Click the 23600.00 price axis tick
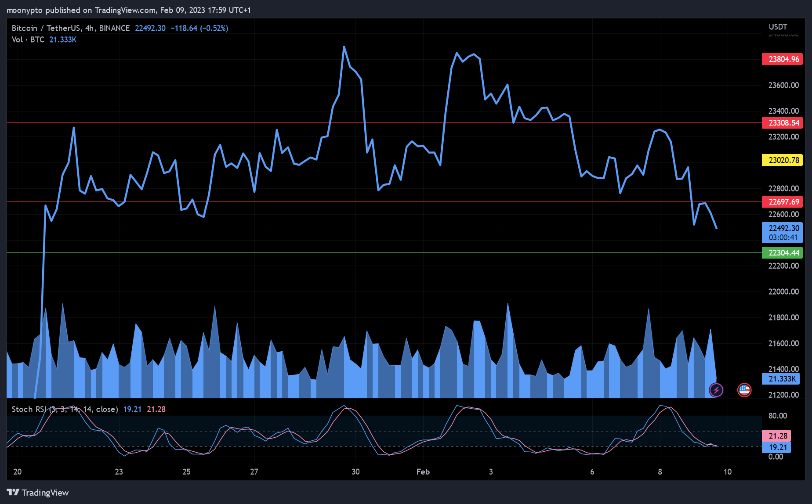The width and height of the screenshot is (812, 504). pyautogui.click(x=783, y=85)
